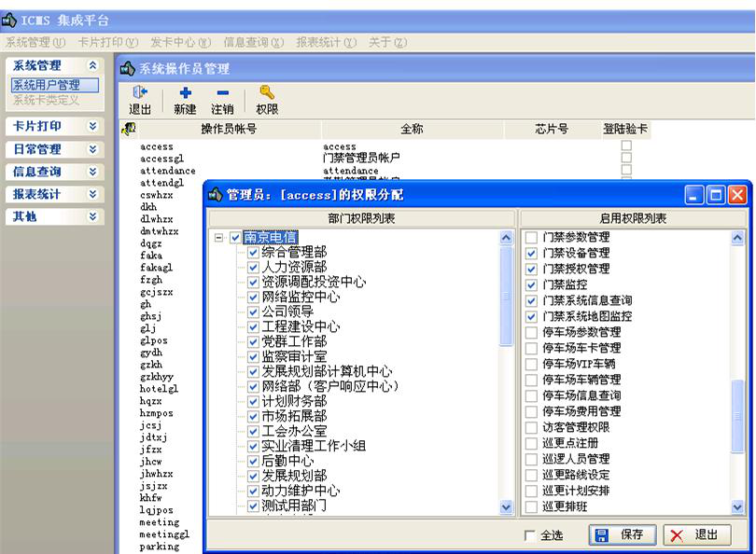This screenshot has height=554, width=756.
Task: Toggle the 全选 (select all) checkbox
Action: click(x=530, y=535)
